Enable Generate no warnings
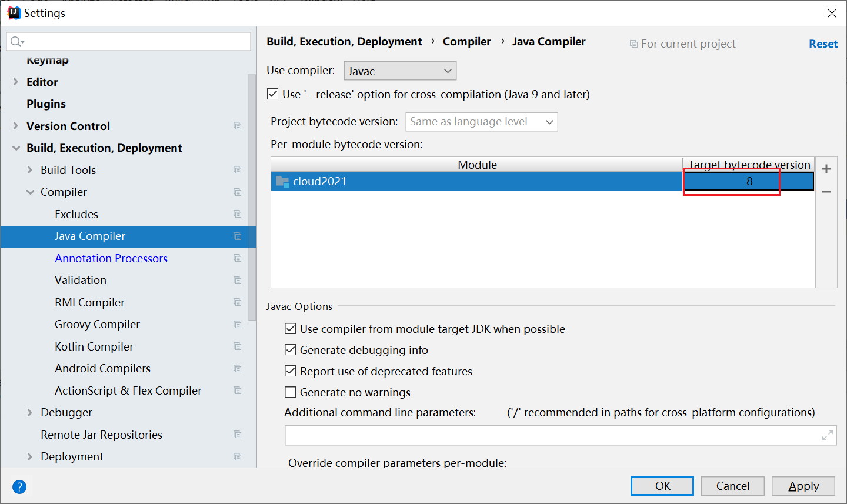The width and height of the screenshot is (847, 504). 290,392
